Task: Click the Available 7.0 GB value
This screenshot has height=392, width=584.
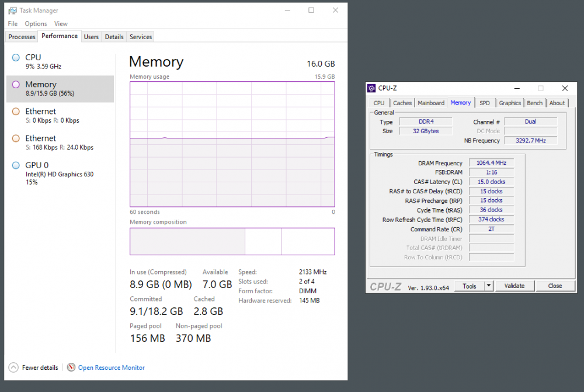Action: coord(217,285)
